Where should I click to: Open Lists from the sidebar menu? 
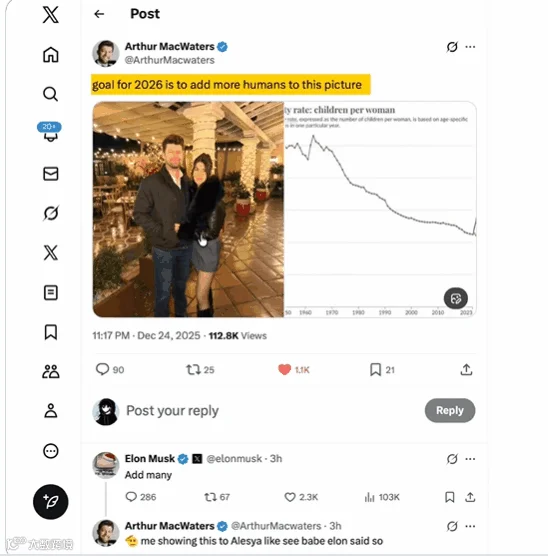coord(51,293)
